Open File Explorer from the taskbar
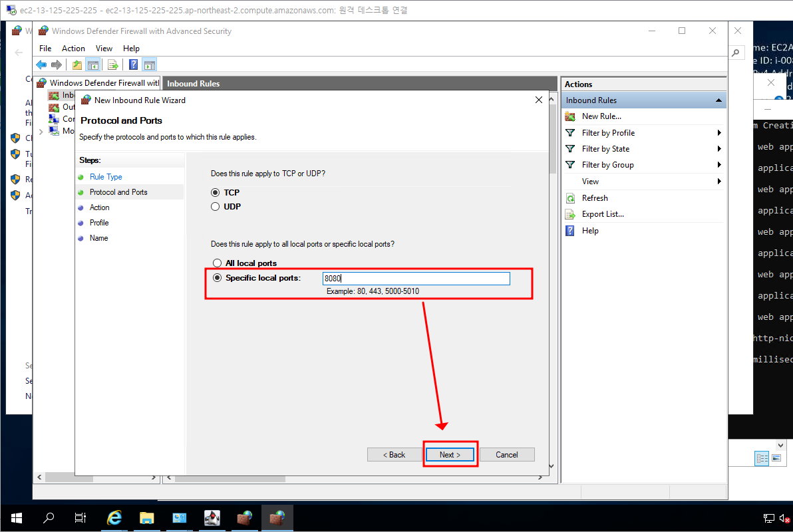 pos(146,518)
